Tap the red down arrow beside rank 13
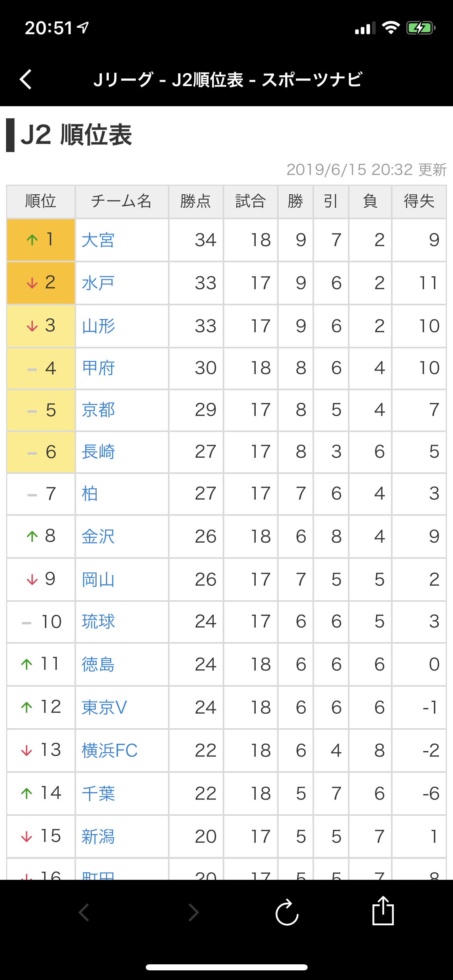Image resolution: width=453 pixels, height=980 pixels. [x=27, y=751]
